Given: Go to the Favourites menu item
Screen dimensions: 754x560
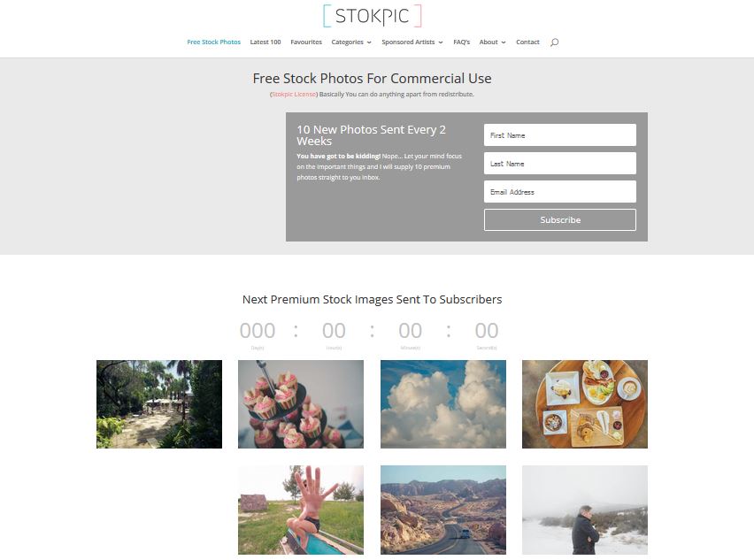Looking at the screenshot, I should pos(306,42).
